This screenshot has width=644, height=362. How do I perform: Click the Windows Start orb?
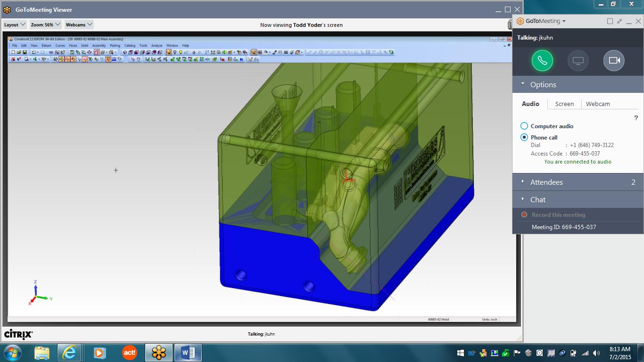(12, 353)
